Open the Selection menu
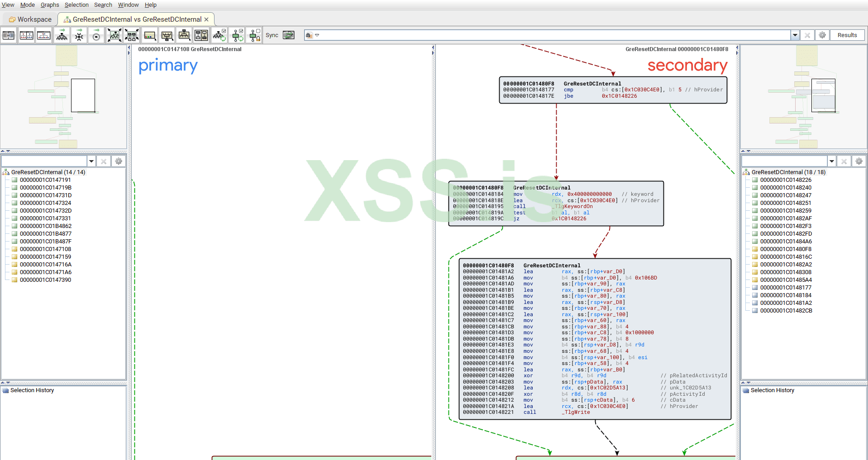The image size is (868, 460). coord(76,5)
